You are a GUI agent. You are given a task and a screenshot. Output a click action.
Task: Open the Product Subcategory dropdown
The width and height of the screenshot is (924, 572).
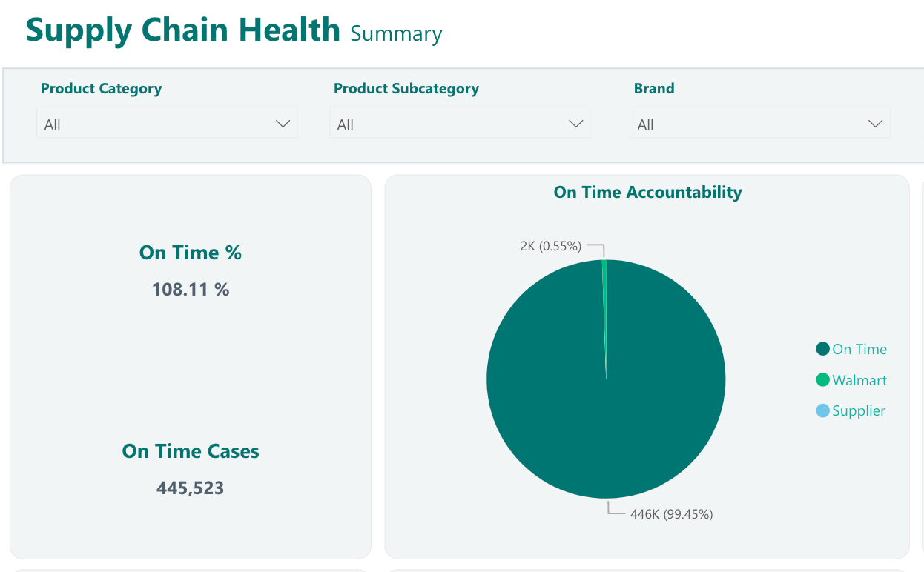pyautogui.click(x=460, y=123)
